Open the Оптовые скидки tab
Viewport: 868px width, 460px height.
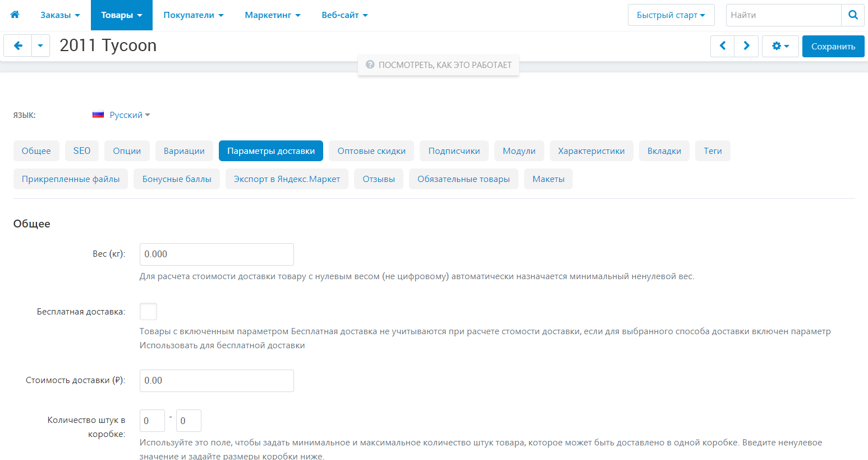tap(371, 151)
